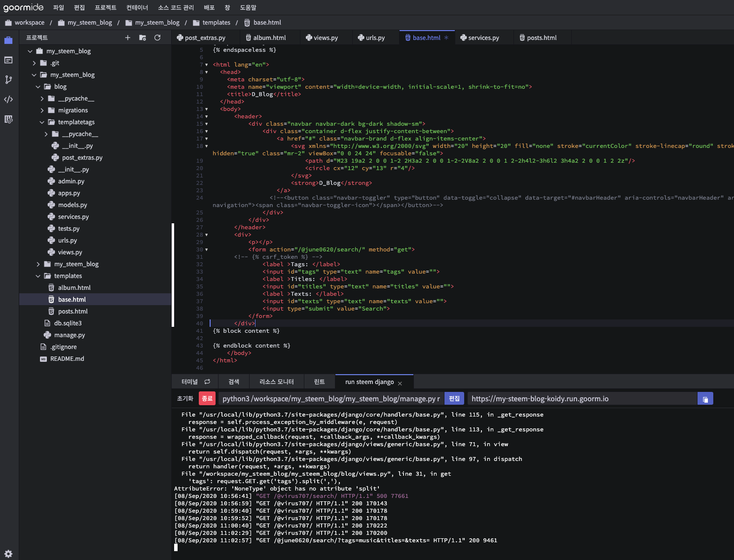The image size is (734, 560).
Task: Click the terminal tab refresh icon
Action: 207,382
